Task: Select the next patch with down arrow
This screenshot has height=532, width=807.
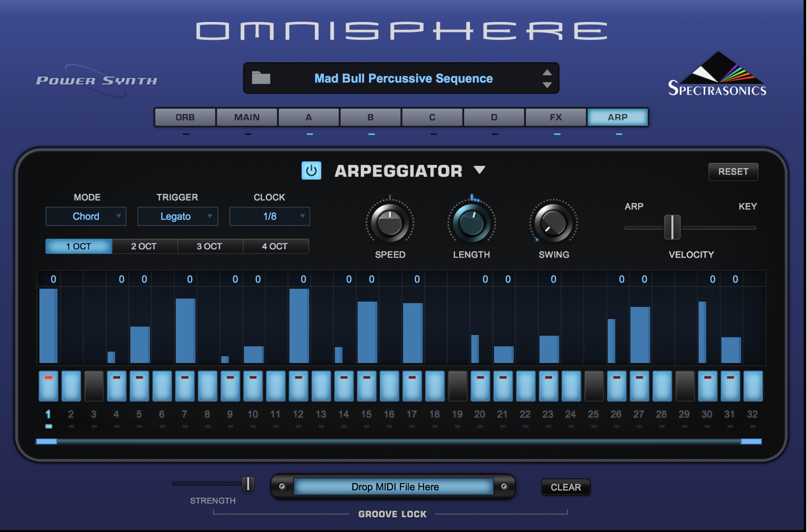Action: (x=547, y=85)
